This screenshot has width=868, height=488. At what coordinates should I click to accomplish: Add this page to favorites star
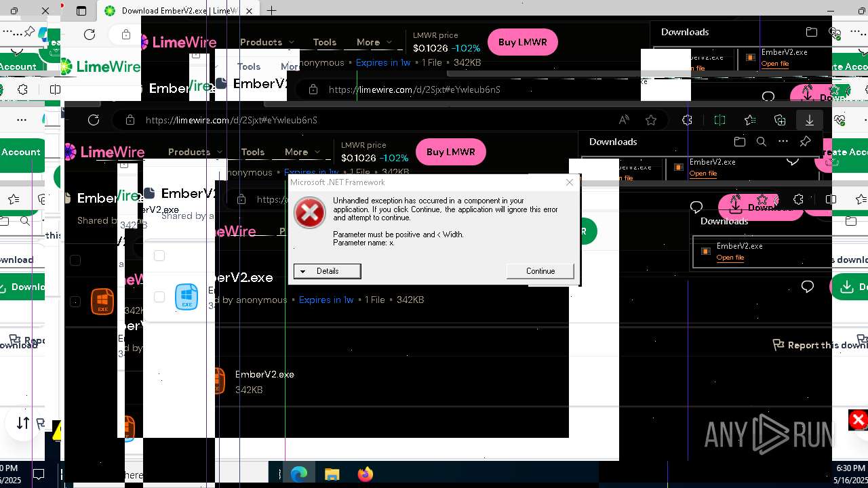651,120
